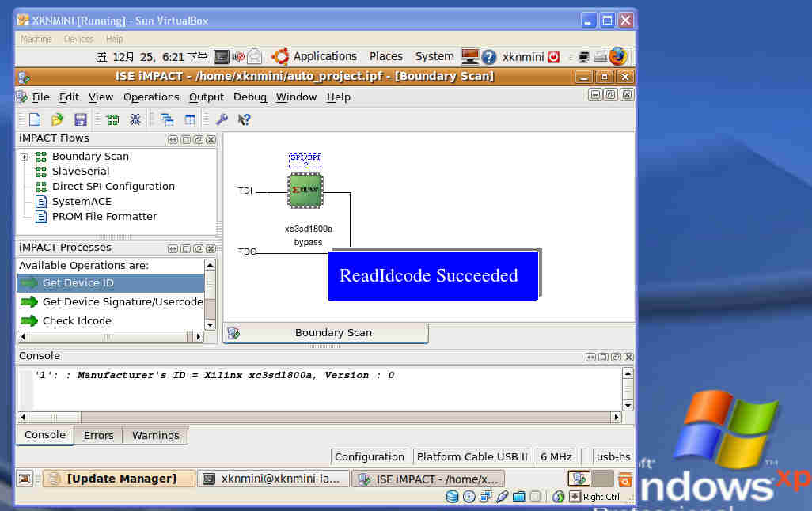Switch to the Console tab
This screenshot has width=812, height=511.
(x=45, y=435)
